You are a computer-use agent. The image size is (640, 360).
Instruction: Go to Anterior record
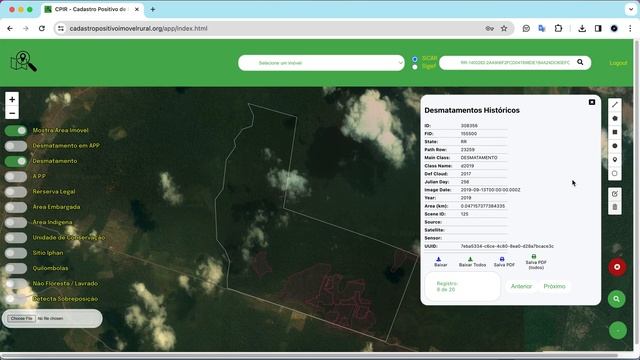pos(521,286)
